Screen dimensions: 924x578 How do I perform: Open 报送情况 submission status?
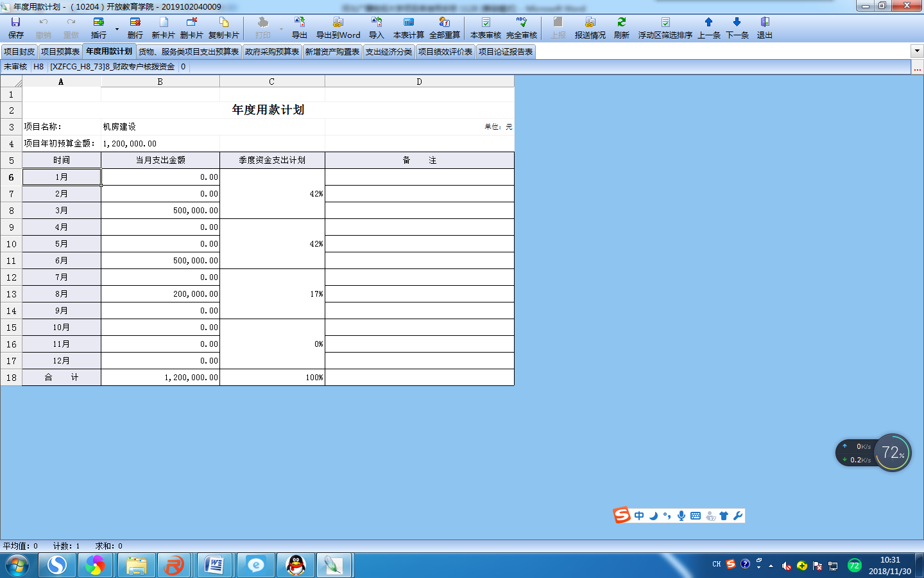pyautogui.click(x=590, y=28)
